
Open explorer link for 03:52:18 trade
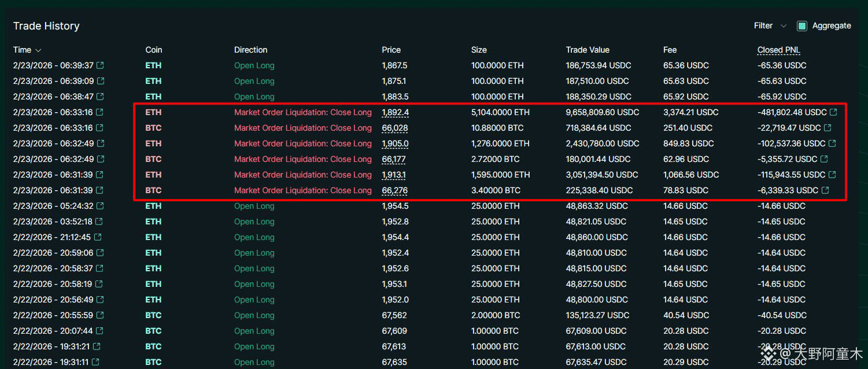pyautogui.click(x=99, y=222)
